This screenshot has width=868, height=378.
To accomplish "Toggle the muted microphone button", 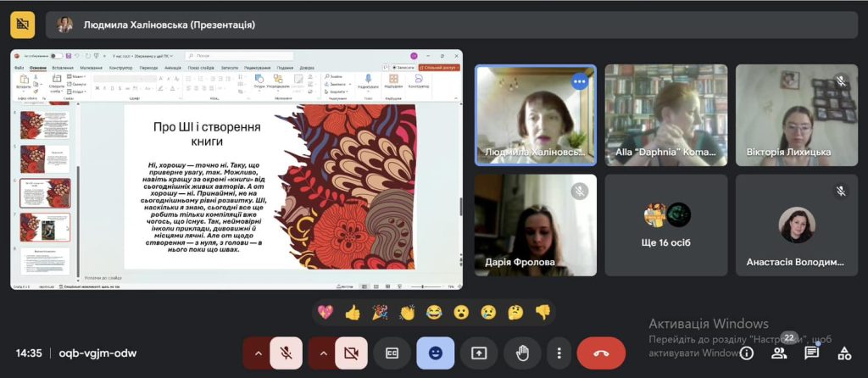I will pos(287,353).
